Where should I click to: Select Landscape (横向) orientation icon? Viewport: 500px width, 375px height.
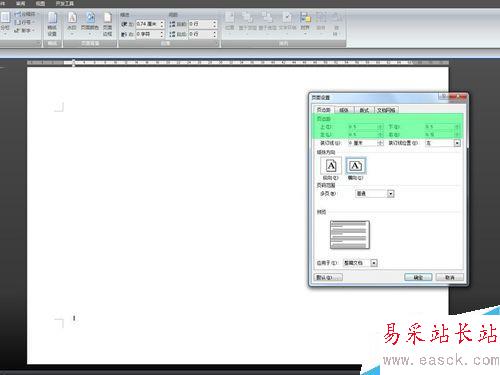356,166
